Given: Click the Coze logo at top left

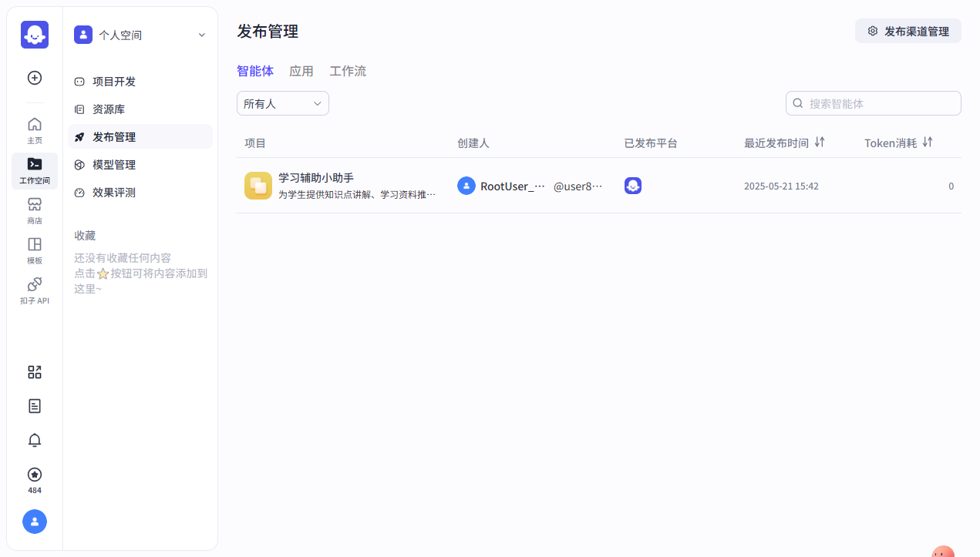Looking at the screenshot, I should (34, 35).
